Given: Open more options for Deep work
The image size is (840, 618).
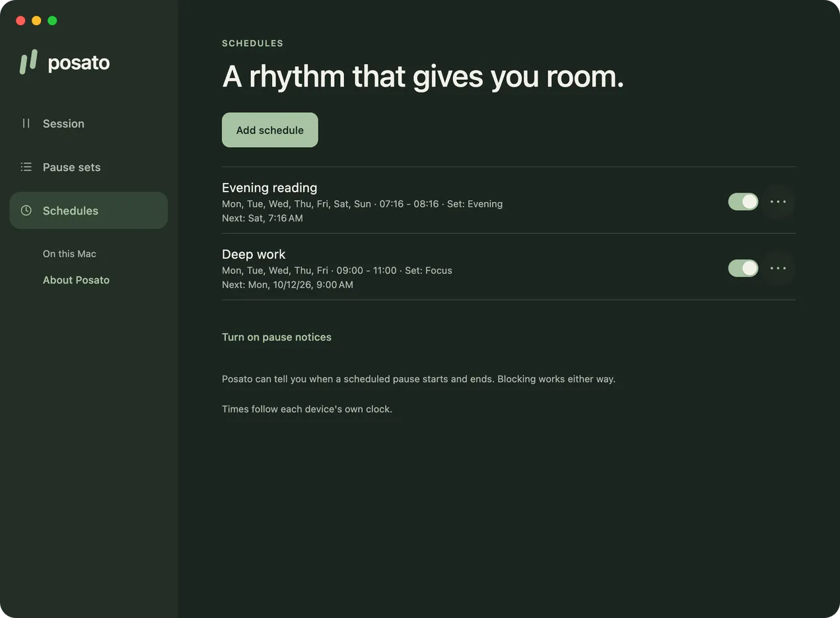Looking at the screenshot, I should point(778,269).
